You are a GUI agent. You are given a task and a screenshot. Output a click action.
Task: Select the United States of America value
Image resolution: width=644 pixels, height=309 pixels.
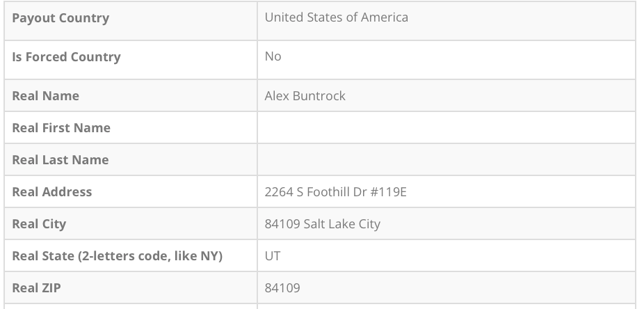pyautogui.click(x=336, y=17)
